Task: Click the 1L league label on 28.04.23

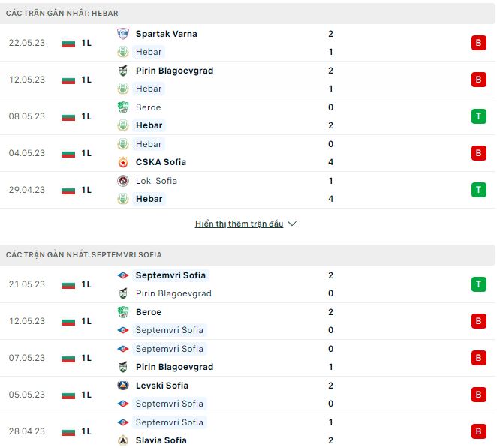Action: coord(86,431)
